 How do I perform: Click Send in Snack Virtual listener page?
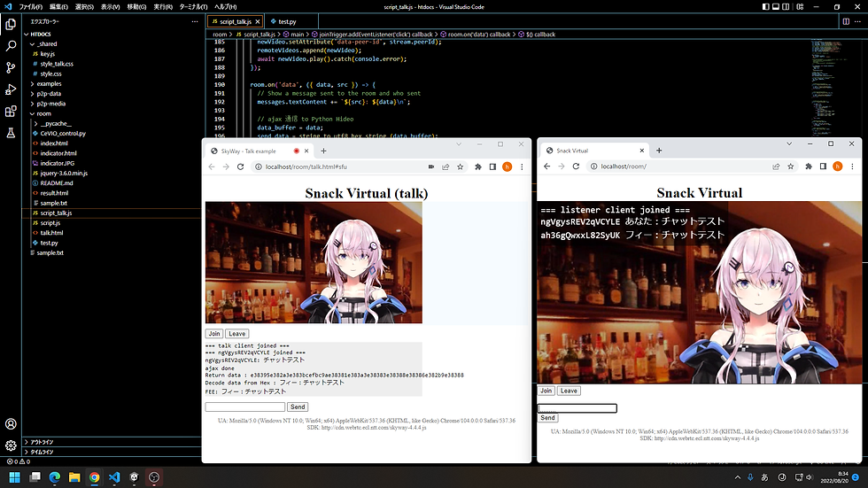click(x=548, y=418)
